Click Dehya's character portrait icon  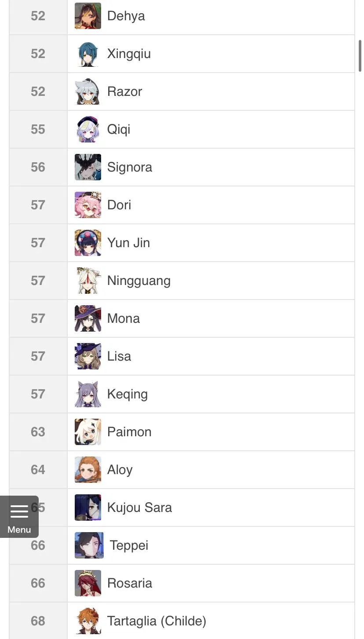coord(88,16)
